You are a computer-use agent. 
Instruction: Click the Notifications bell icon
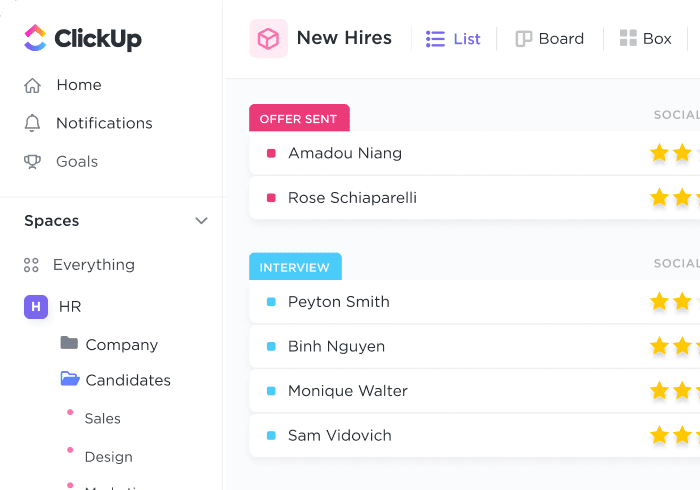[x=32, y=123]
